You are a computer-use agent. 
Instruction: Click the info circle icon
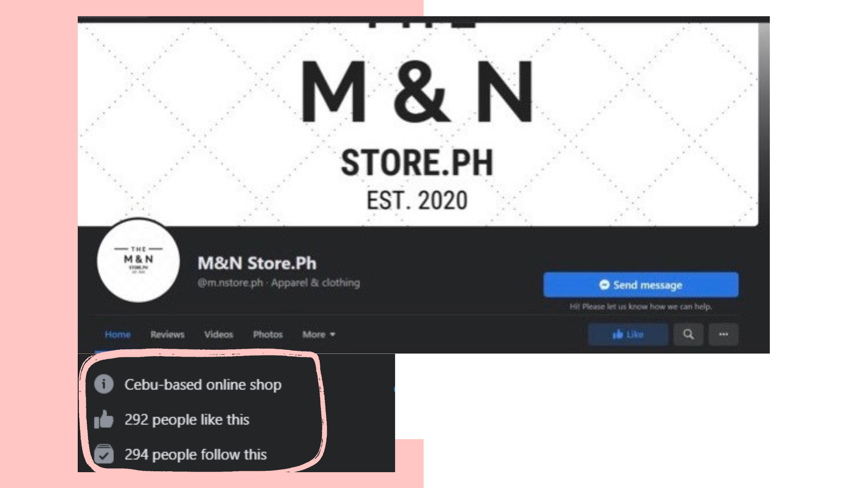coord(104,384)
